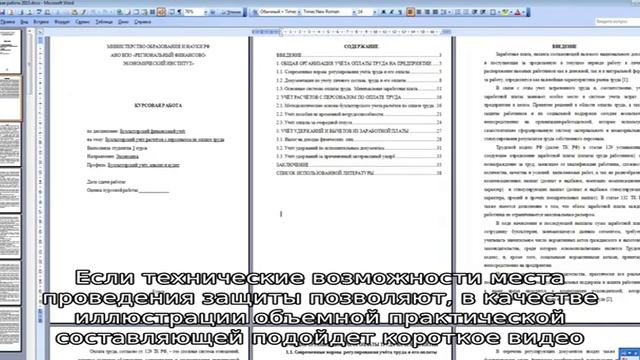The image size is (640, 360).
Task: Toggle Bold formatting
Action: pyautogui.click(x=384, y=12)
